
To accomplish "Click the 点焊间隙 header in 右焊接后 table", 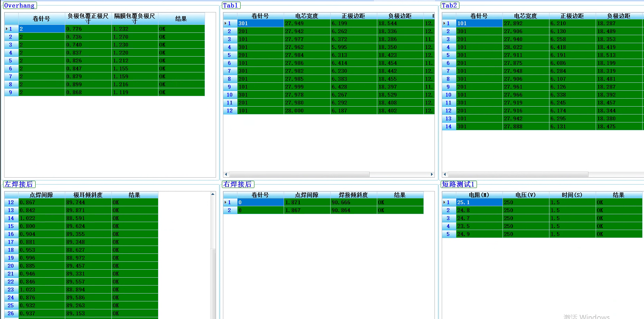I will [307, 195].
